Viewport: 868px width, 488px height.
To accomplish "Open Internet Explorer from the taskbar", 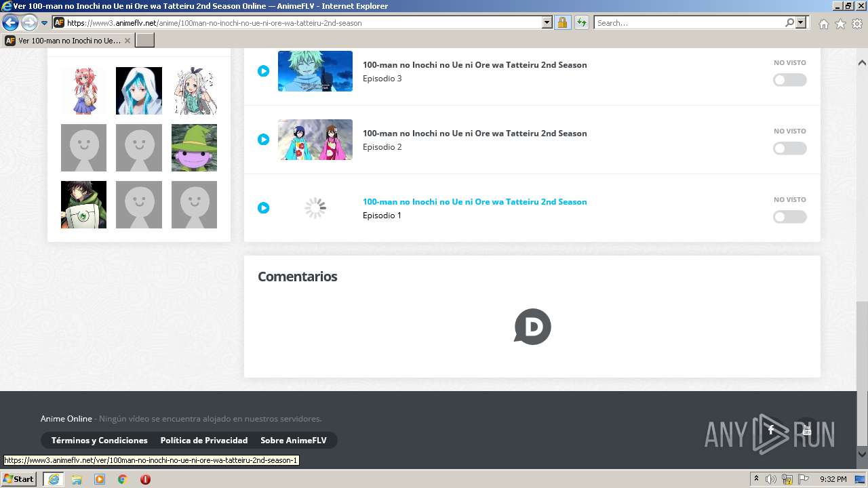I will pos(53,479).
